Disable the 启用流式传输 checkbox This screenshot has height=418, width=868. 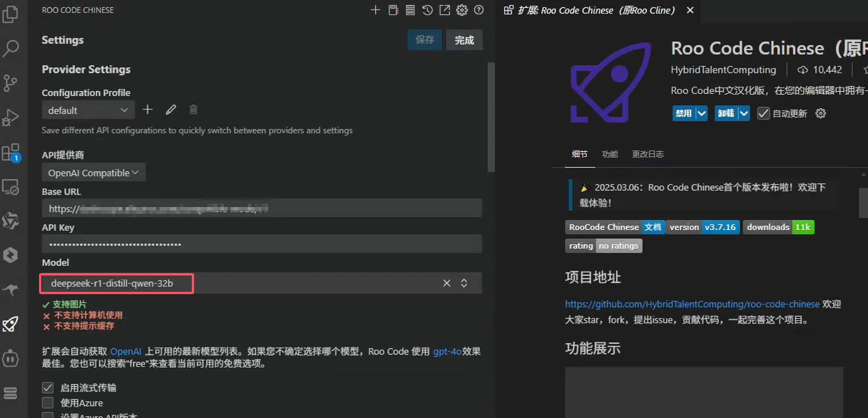click(48, 387)
